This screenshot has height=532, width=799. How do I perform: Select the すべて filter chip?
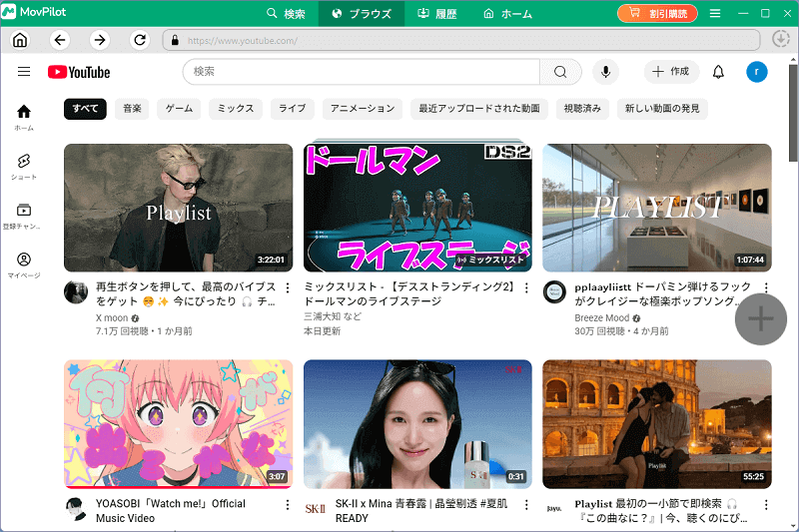pyautogui.click(x=85, y=109)
